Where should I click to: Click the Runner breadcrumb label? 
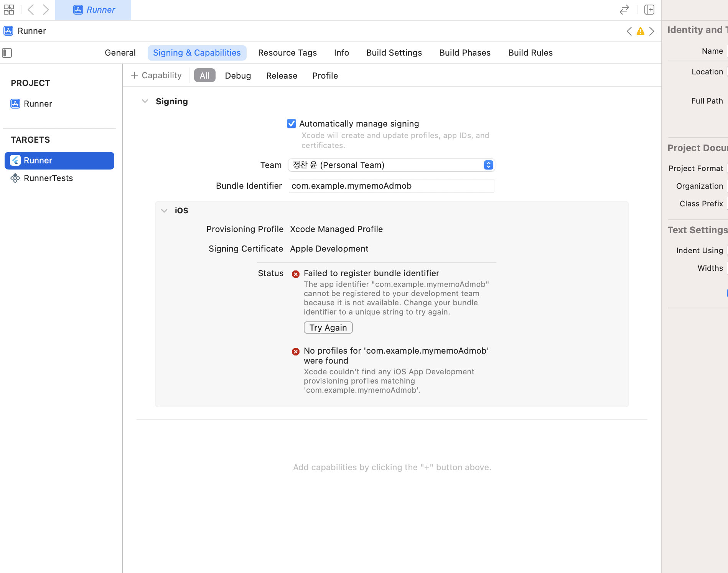click(x=32, y=31)
